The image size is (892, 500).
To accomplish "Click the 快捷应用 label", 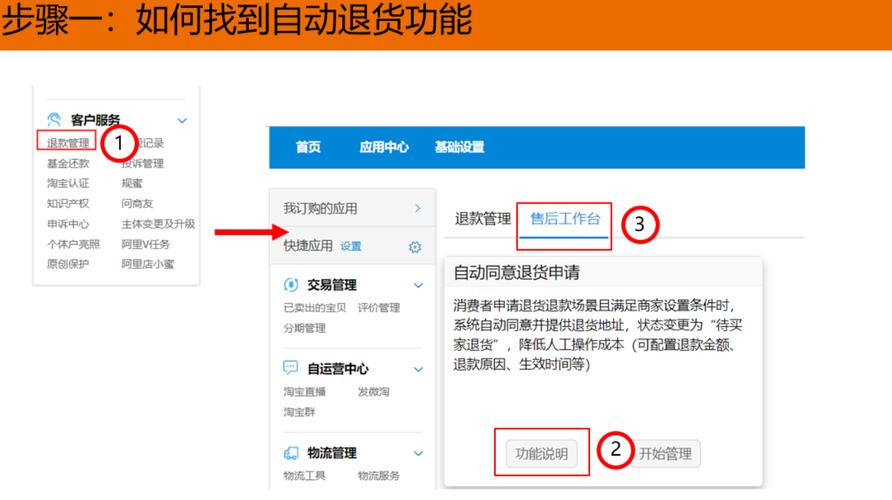I will coord(308,246).
